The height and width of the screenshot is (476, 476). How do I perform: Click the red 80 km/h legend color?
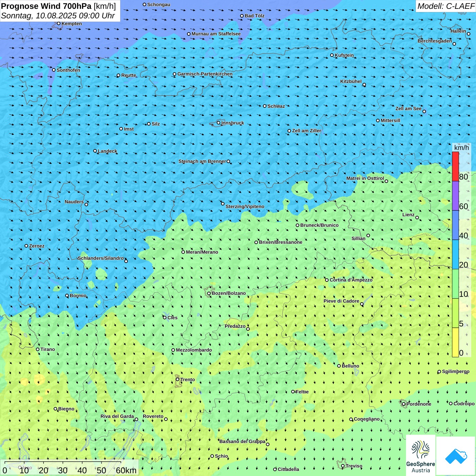pyautogui.click(x=455, y=166)
